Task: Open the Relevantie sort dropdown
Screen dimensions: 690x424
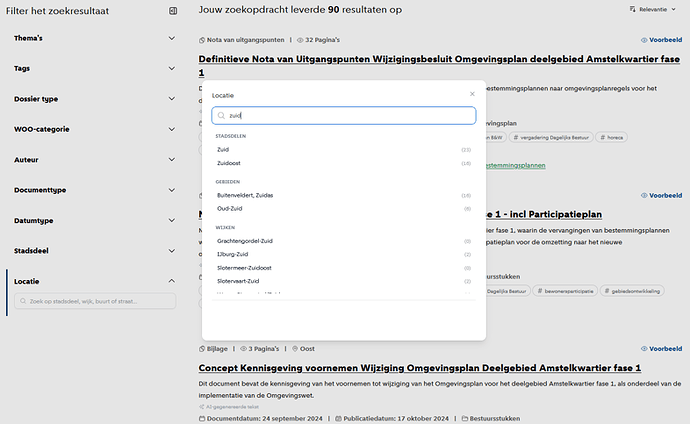Action: [x=653, y=9]
